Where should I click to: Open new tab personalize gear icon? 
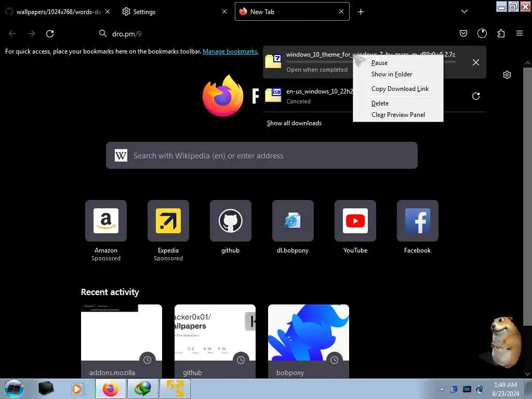507,75
